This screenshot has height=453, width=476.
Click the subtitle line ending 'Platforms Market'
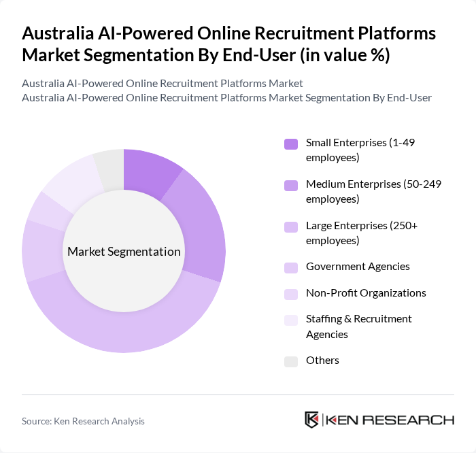163,84
